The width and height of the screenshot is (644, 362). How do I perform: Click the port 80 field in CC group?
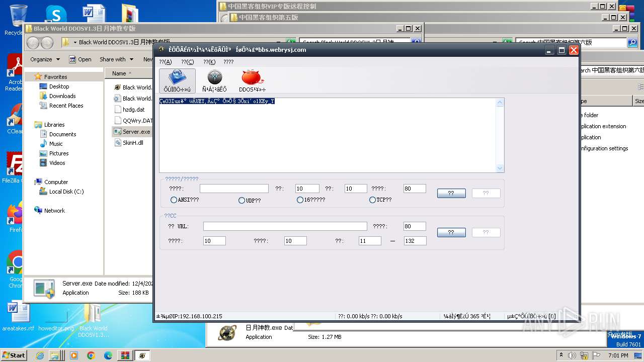415,226
